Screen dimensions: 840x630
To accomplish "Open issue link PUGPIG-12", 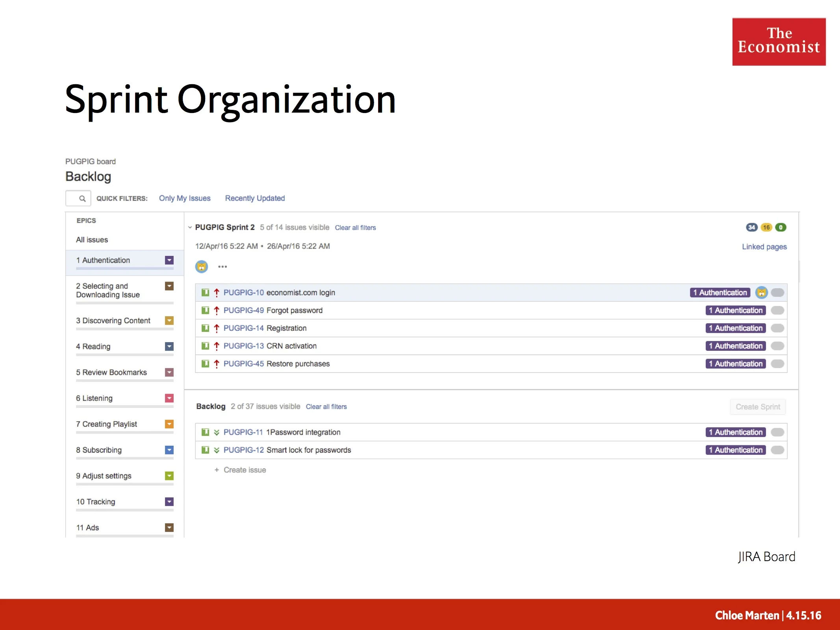I will (x=243, y=450).
